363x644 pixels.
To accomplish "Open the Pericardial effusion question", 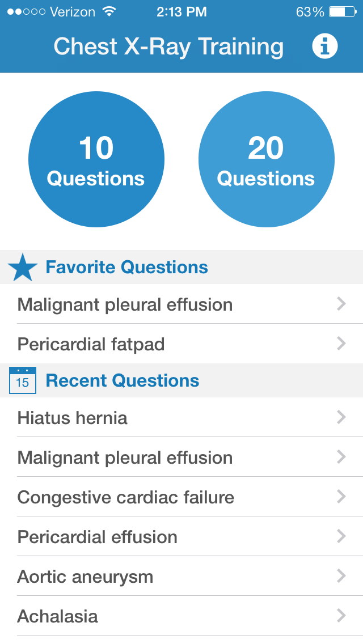I will [181, 537].
